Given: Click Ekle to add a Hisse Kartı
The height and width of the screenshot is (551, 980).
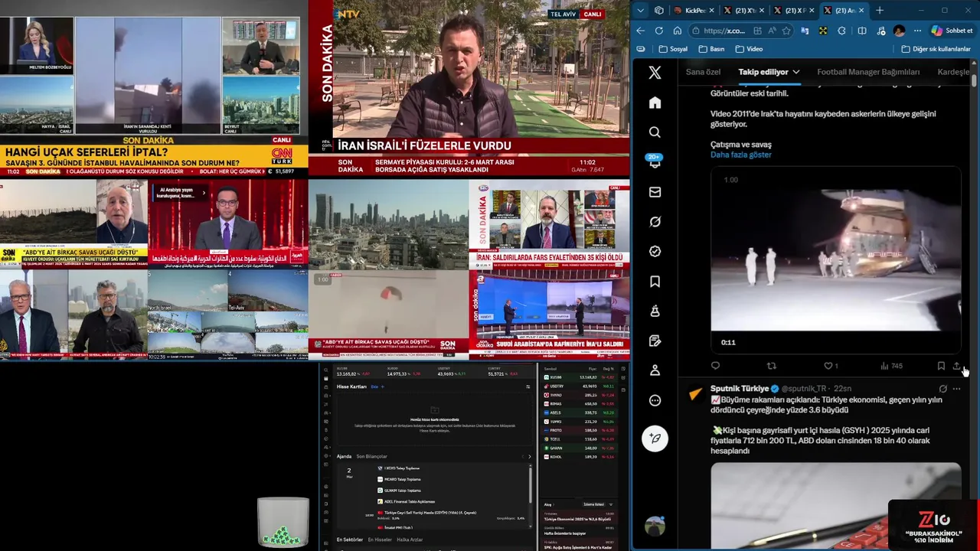Looking at the screenshot, I should [377, 386].
